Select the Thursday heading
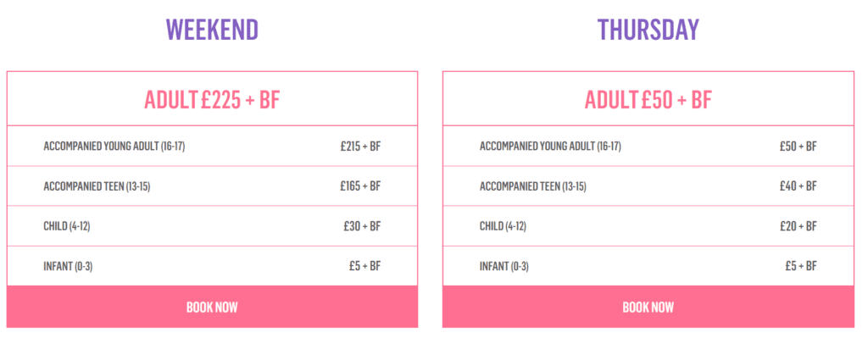The image size is (868, 338). tap(648, 30)
